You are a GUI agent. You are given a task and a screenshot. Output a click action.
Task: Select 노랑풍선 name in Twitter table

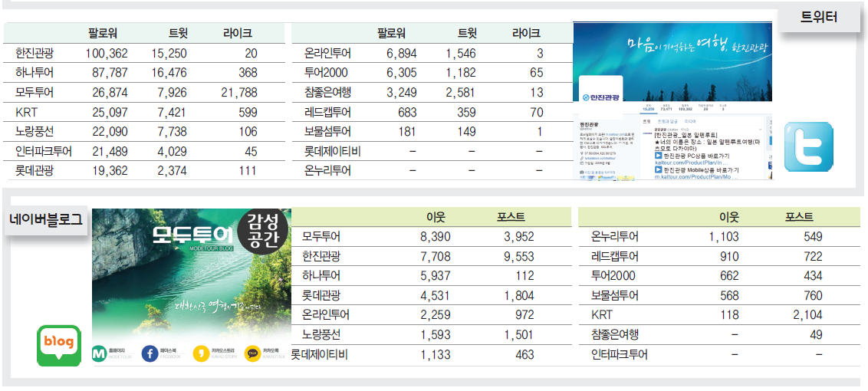coord(35,131)
